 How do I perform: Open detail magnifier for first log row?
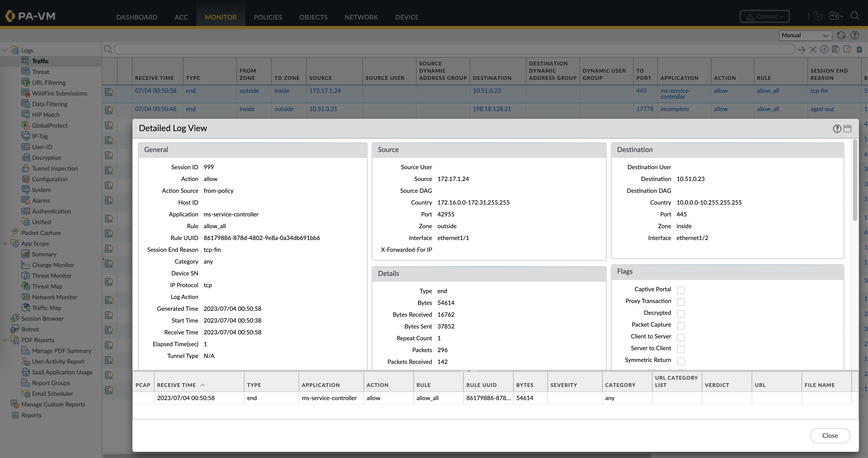click(109, 92)
